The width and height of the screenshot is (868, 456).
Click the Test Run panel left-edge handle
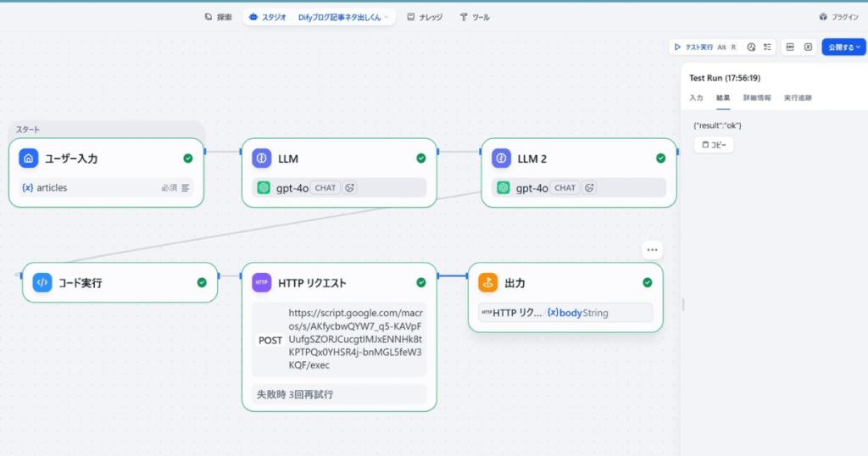pyautogui.click(x=683, y=304)
